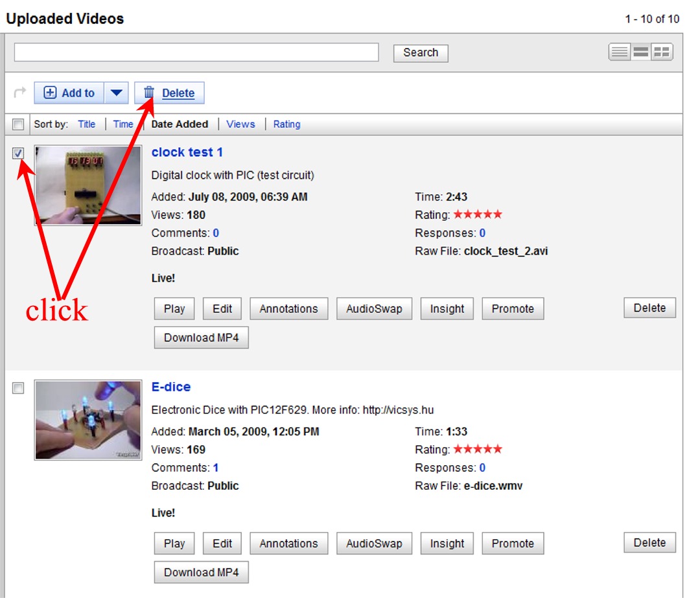Open the E-dice video thumbnail
This screenshot has width=700, height=598.
pos(88,420)
